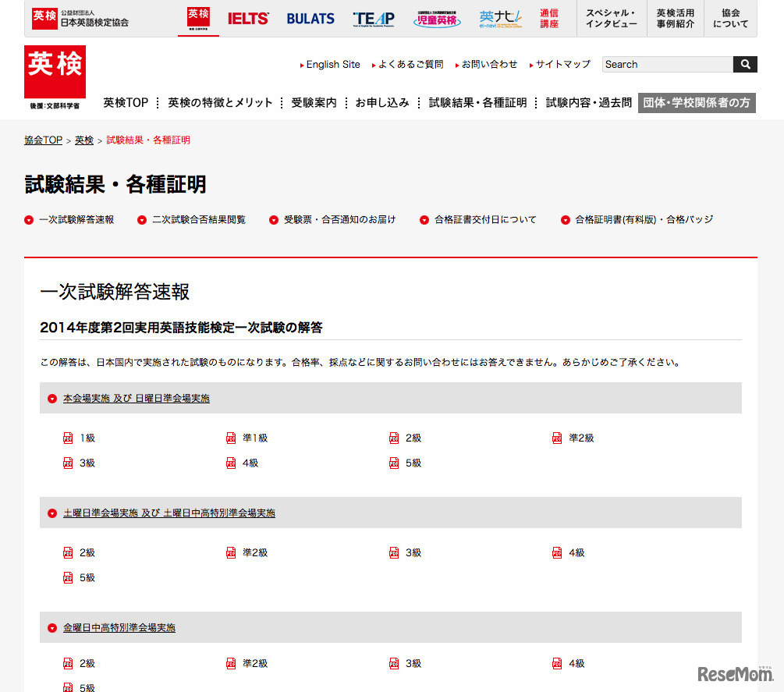Open the 受験案内 navigation menu
Screen dimensions: 784x692
point(313,102)
